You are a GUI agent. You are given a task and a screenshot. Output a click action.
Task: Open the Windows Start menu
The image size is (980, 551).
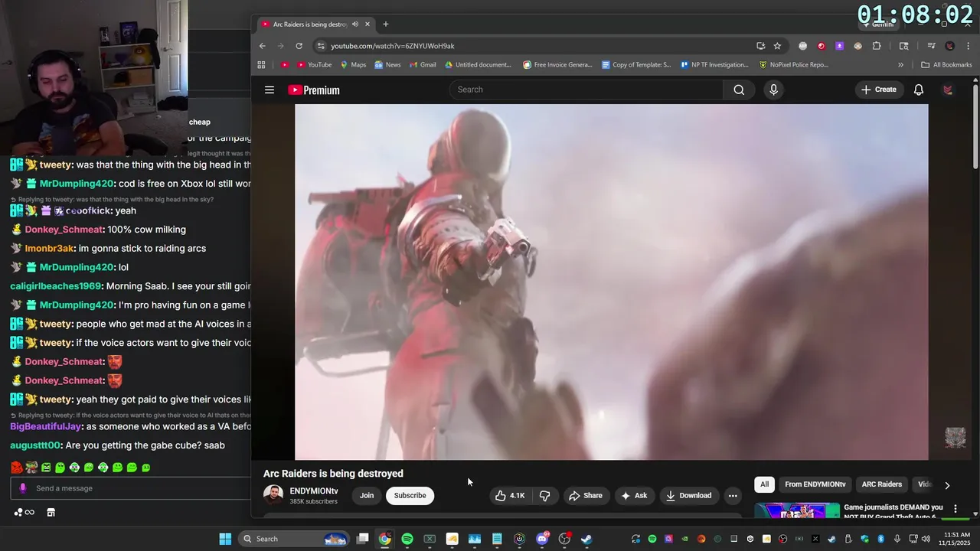(x=225, y=539)
